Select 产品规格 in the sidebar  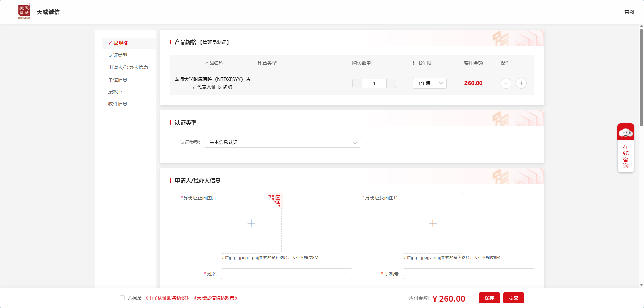pos(118,43)
